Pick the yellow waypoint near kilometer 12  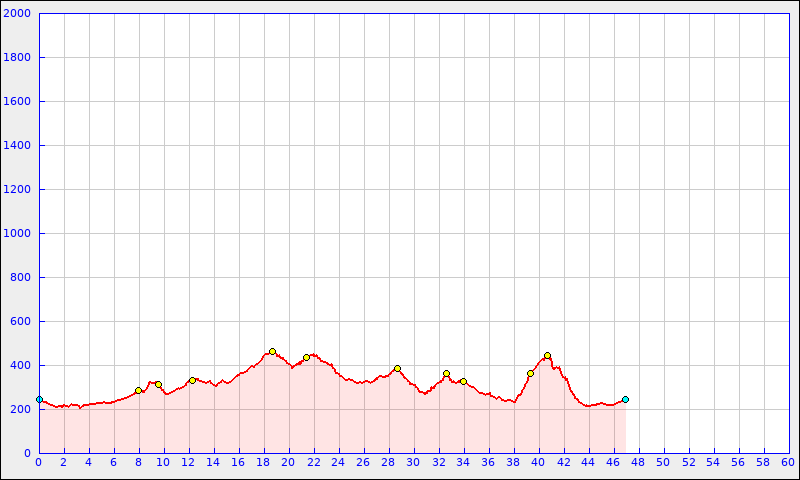coord(192,380)
